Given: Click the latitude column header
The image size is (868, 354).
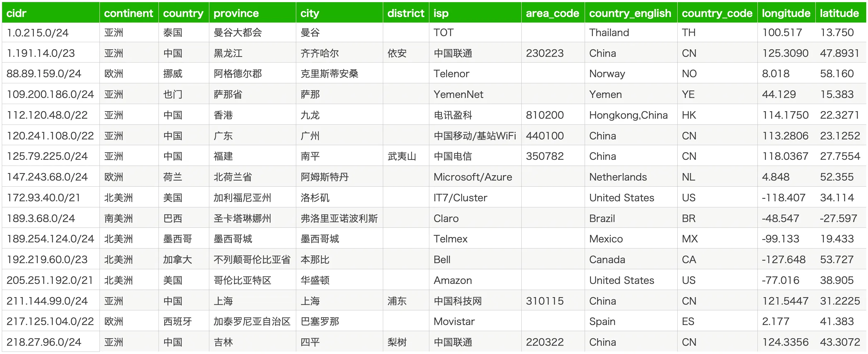Looking at the screenshot, I should tap(841, 13).
